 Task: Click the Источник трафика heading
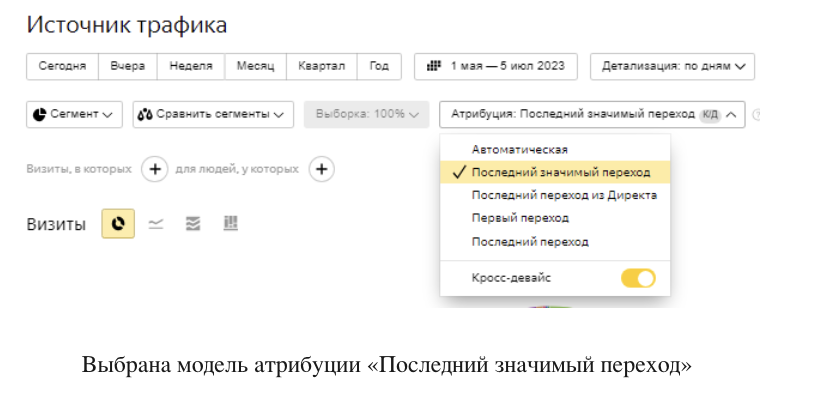(127, 25)
